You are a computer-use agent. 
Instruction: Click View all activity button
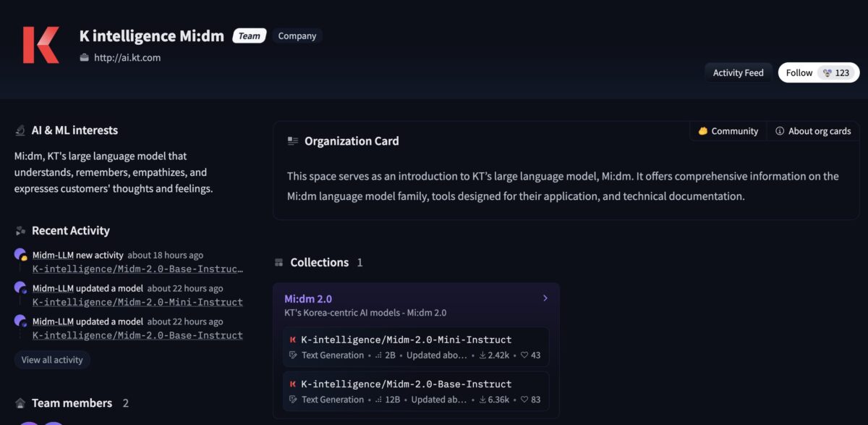[52, 360]
